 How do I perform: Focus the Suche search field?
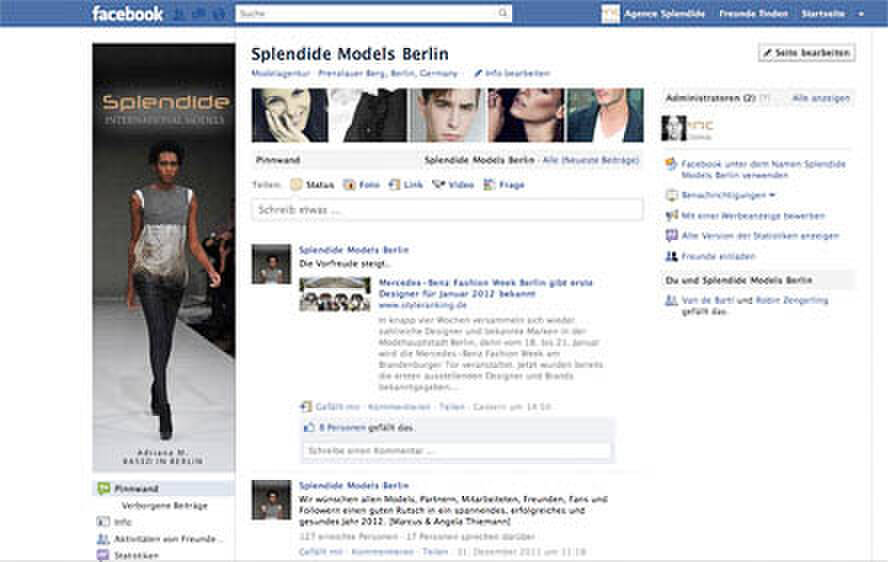tap(373, 13)
